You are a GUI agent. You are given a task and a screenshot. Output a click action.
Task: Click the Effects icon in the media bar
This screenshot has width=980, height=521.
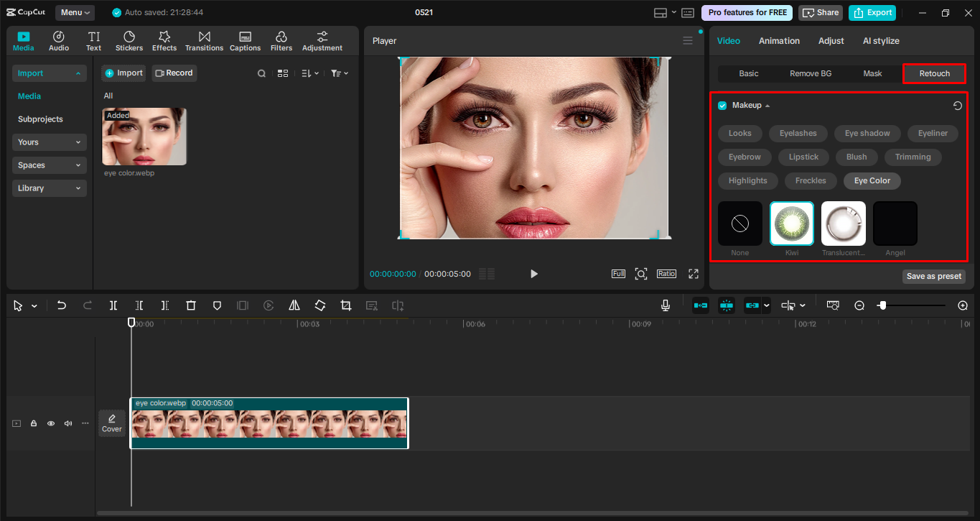click(164, 40)
